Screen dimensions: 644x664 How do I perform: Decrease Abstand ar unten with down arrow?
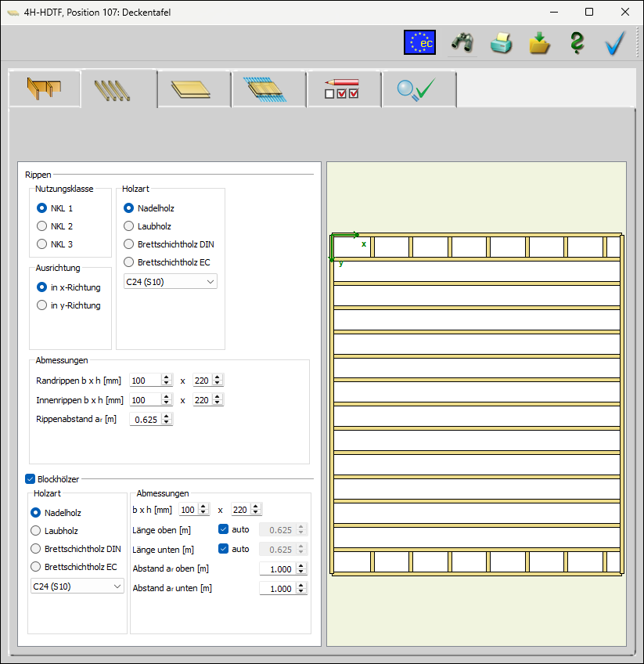(300, 590)
